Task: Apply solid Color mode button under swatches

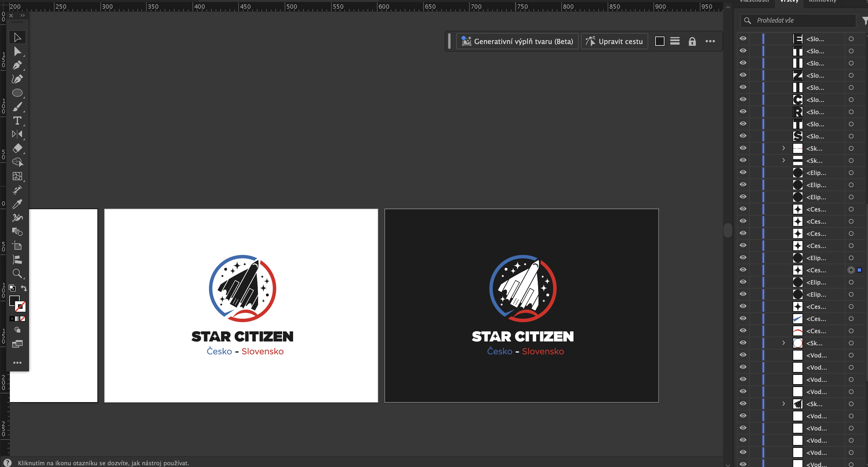Action: [x=12, y=318]
